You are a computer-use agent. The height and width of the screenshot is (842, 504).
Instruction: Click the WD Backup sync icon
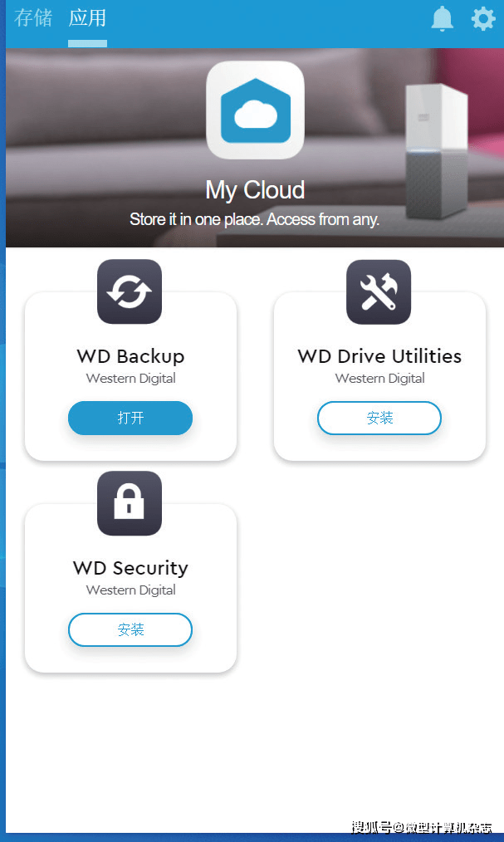pyautogui.click(x=130, y=291)
